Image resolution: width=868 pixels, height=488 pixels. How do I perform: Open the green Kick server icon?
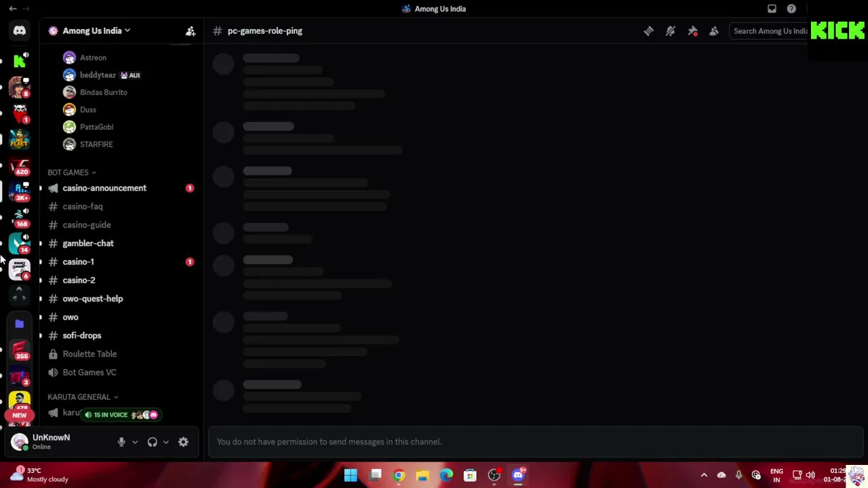[x=19, y=62]
